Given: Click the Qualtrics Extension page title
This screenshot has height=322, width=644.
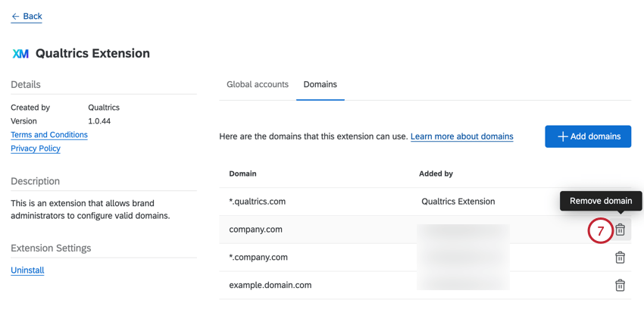Looking at the screenshot, I should point(92,53).
